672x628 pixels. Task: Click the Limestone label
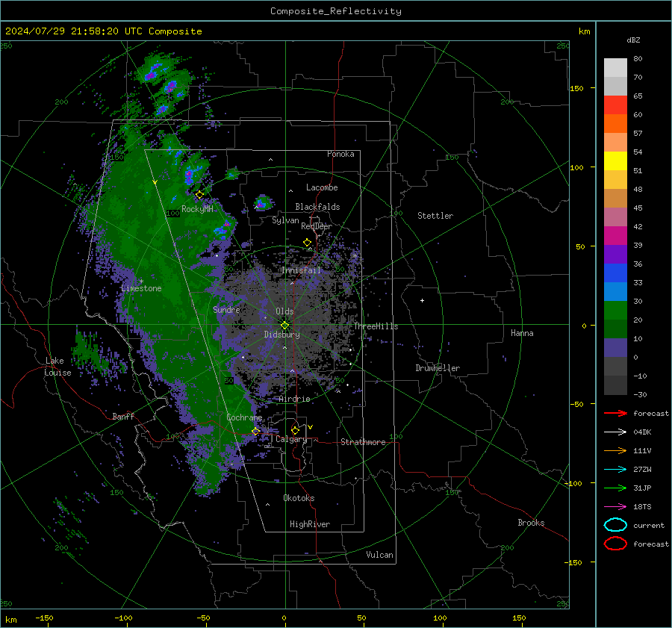pyautogui.click(x=141, y=288)
